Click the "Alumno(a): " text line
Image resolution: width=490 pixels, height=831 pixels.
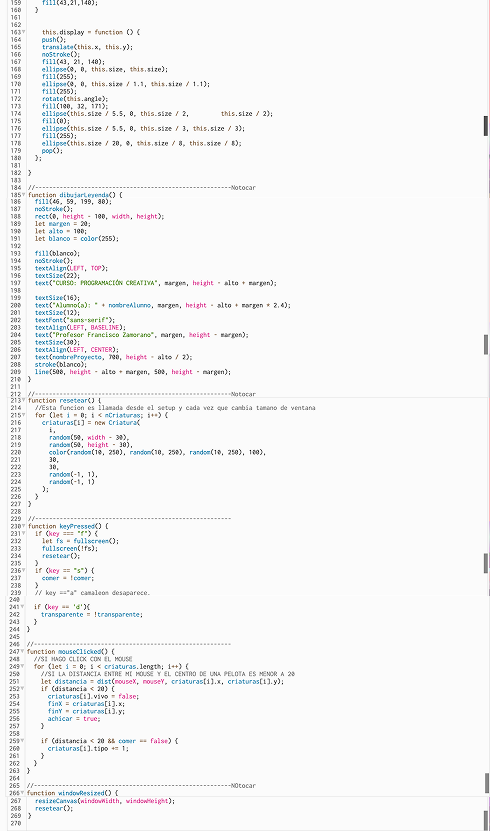[163, 306]
